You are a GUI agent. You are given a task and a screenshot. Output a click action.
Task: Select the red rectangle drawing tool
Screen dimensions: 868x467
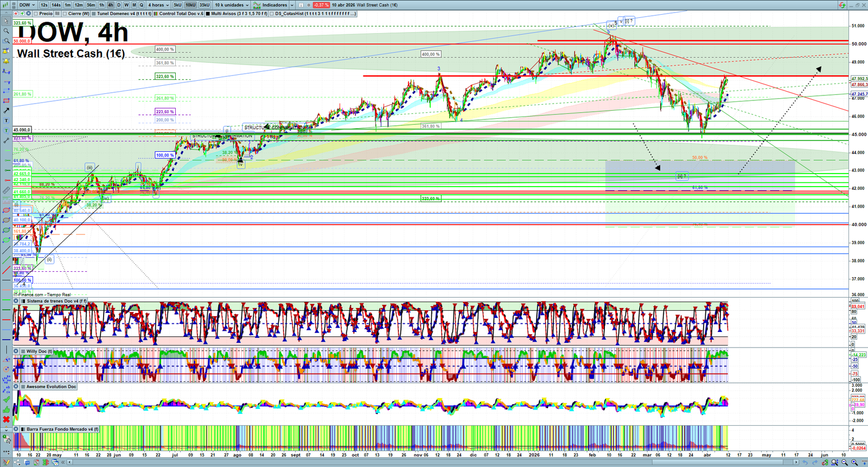tap(6, 101)
